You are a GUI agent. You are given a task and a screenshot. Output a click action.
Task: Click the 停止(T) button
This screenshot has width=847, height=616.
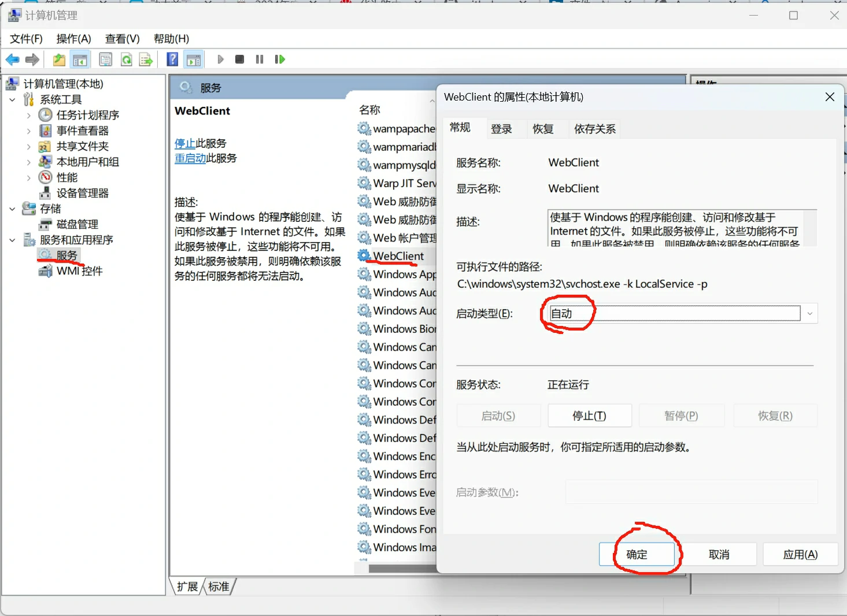[589, 416]
